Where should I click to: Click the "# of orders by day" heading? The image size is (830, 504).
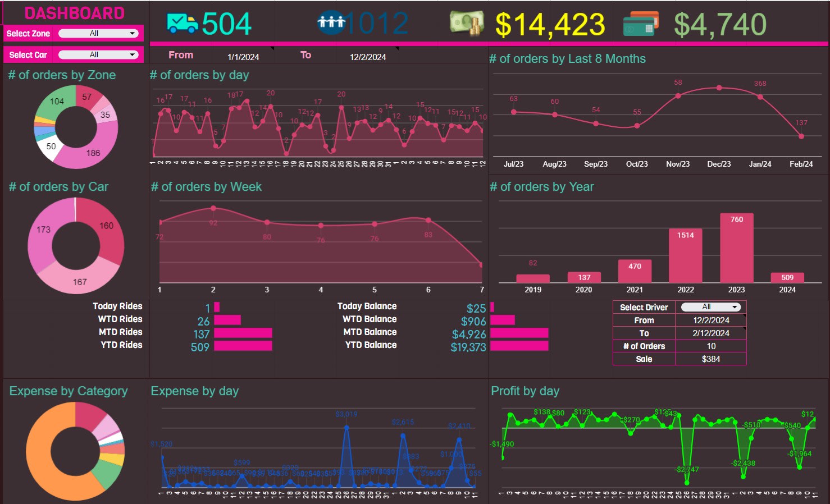click(x=199, y=75)
